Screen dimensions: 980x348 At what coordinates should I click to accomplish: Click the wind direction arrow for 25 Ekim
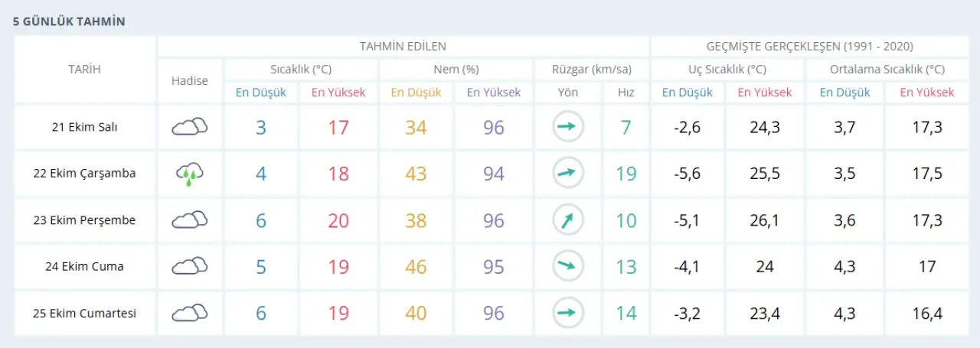pyautogui.click(x=567, y=314)
